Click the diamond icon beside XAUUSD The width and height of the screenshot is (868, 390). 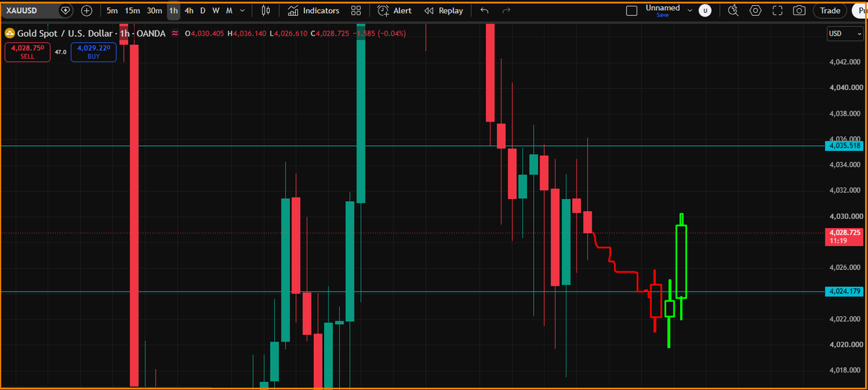coord(66,11)
